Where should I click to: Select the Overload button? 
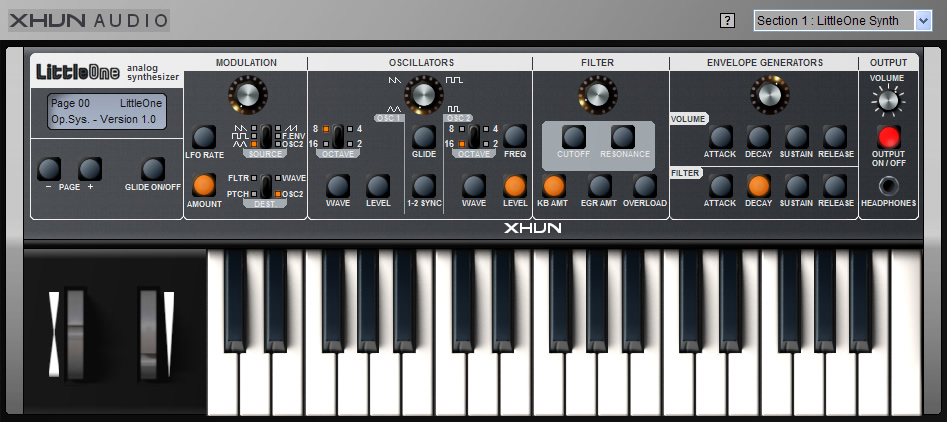pos(644,187)
